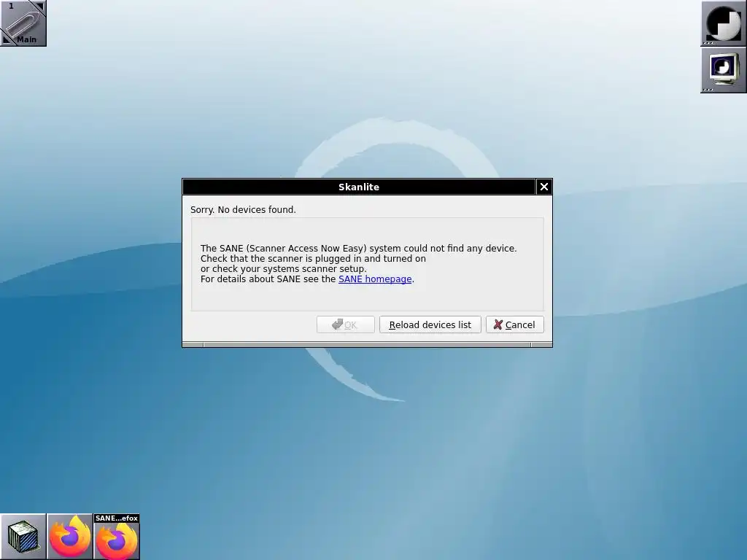Click the next-workspace arrow on the clip icon

[x=39, y=6]
